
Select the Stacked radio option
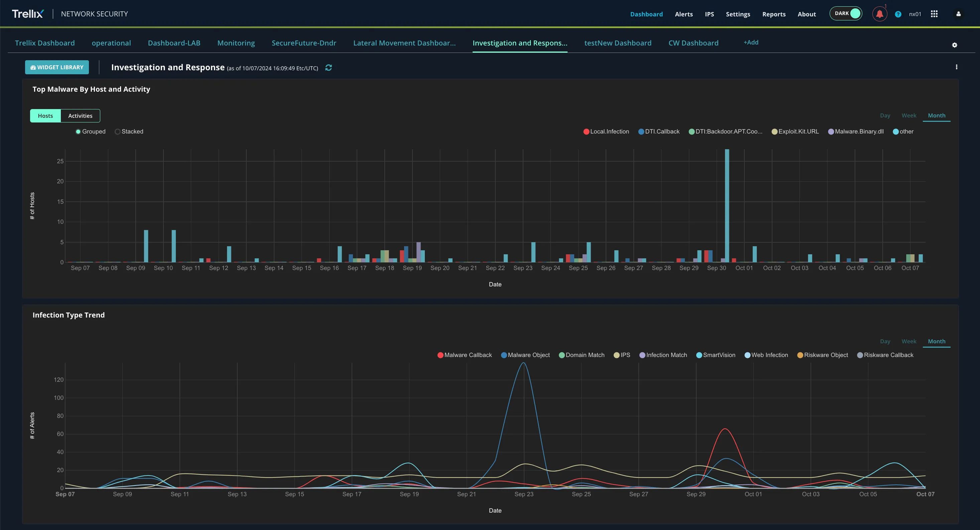tap(118, 132)
